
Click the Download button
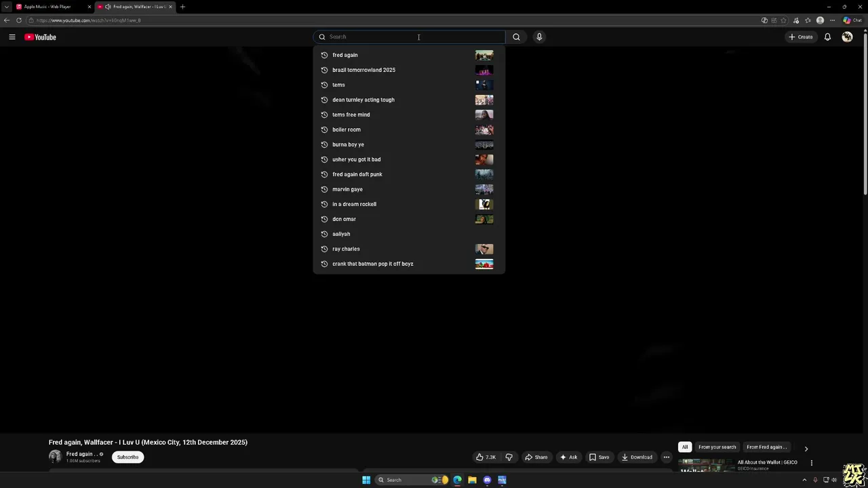coord(637,457)
